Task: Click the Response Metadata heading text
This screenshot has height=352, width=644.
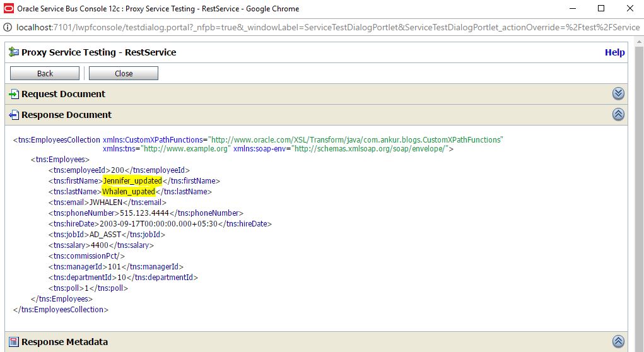Action: [x=64, y=342]
